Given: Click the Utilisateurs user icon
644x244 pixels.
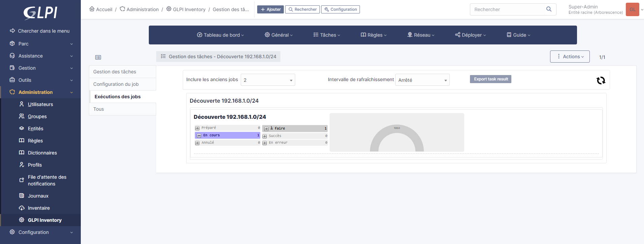Looking at the screenshot, I should [22, 104].
